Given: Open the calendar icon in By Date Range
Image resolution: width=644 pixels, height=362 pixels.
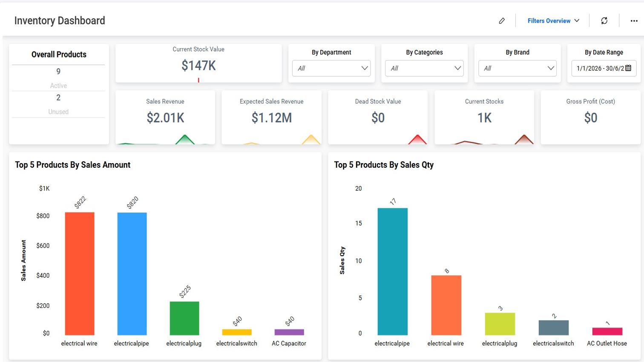Looking at the screenshot, I should coord(628,68).
